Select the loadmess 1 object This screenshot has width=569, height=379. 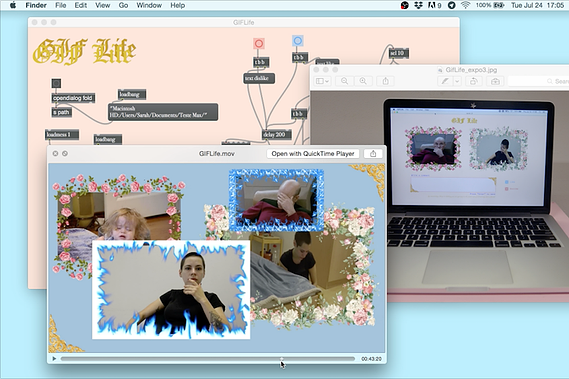click(62, 135)
